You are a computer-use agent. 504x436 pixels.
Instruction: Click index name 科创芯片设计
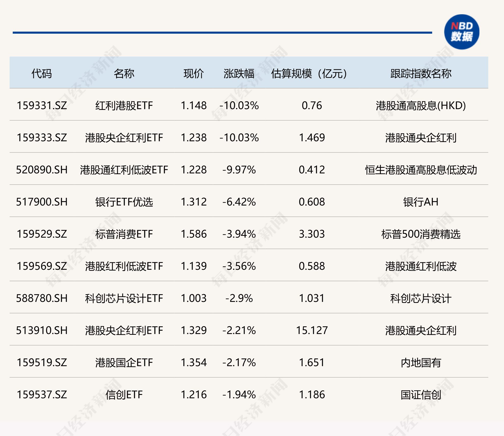tap(421, 298)
